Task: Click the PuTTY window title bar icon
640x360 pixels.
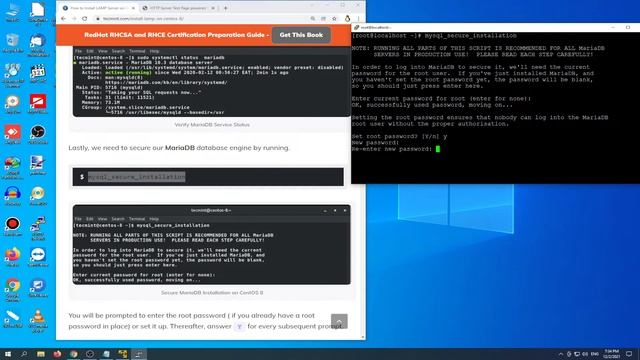Action: pyautogui.click(x=356, y=27)
